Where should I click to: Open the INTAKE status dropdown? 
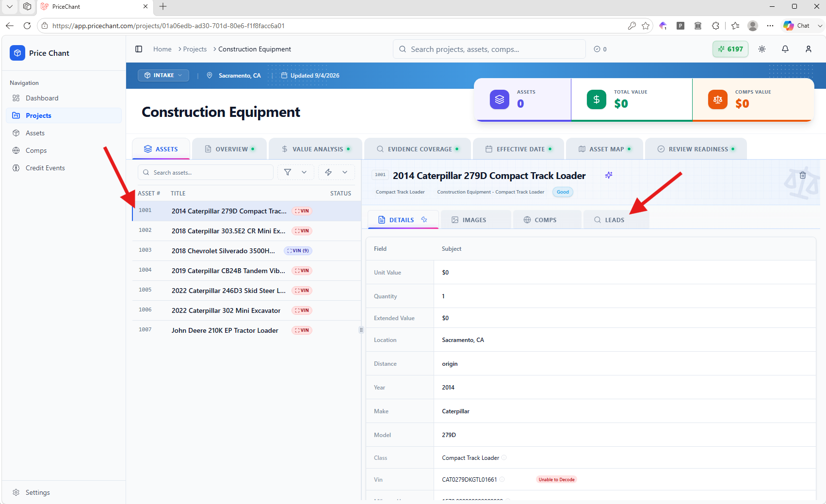click(x=163, y=75)
